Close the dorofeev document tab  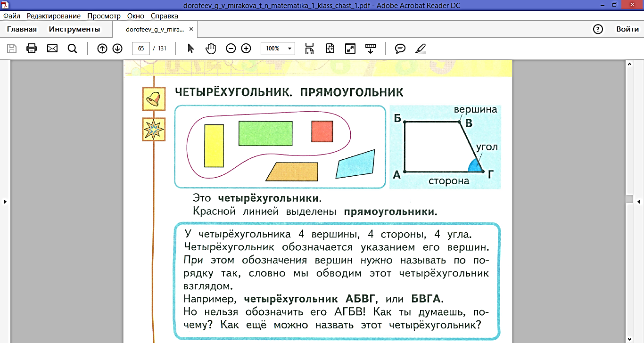click(x=191, y=29)
